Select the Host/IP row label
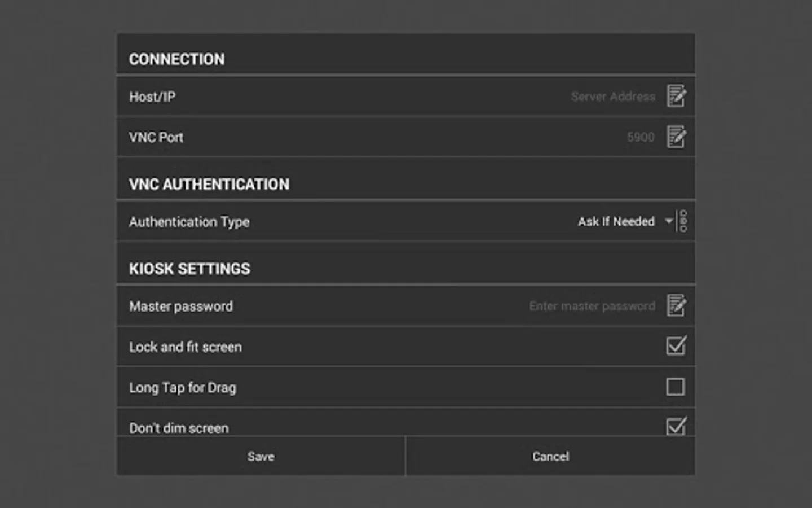The height and width of the screenshot is (508, 812). (152, 97)
